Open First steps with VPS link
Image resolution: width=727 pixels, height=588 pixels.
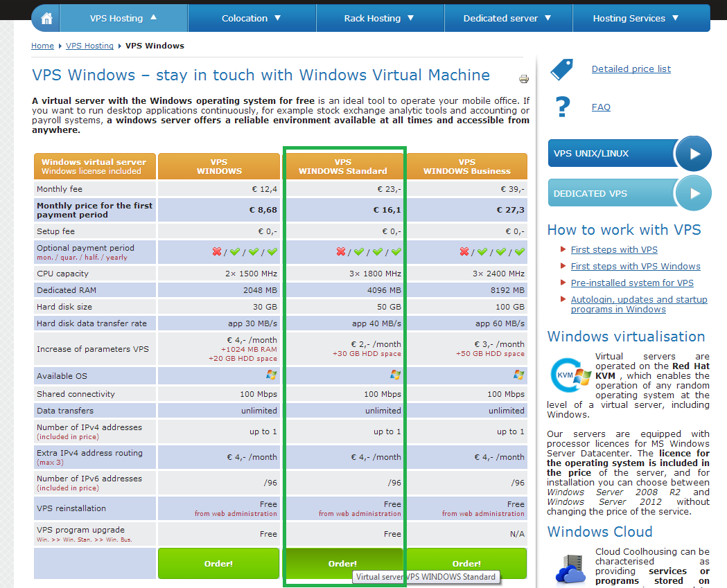[x=614, y=250]
